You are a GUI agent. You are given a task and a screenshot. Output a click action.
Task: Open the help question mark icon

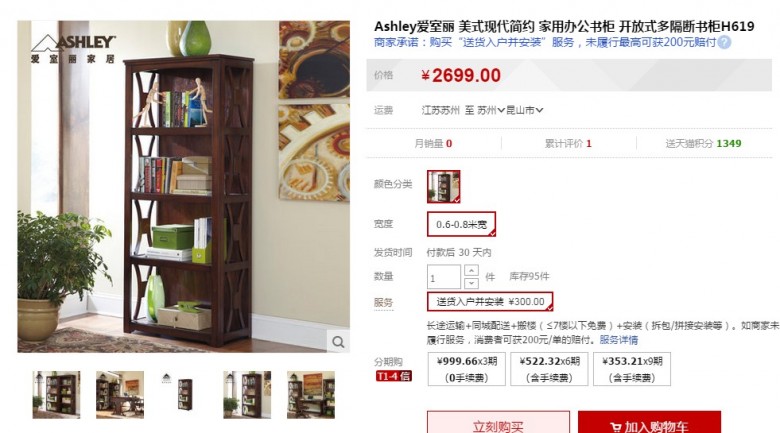tap(724, 43)
